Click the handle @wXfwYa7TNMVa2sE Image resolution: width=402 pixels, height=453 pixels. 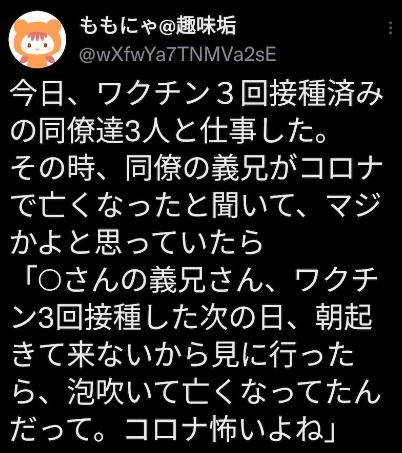point(178,54)
